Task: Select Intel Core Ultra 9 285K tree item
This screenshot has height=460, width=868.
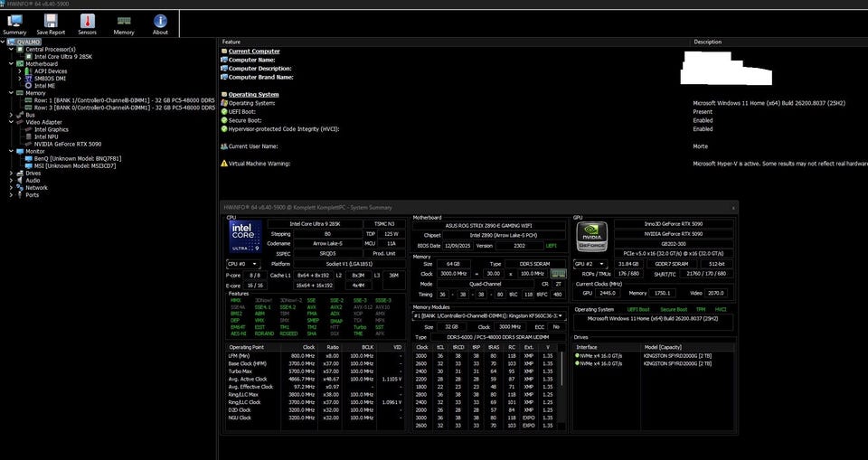Action: [63, 56]
